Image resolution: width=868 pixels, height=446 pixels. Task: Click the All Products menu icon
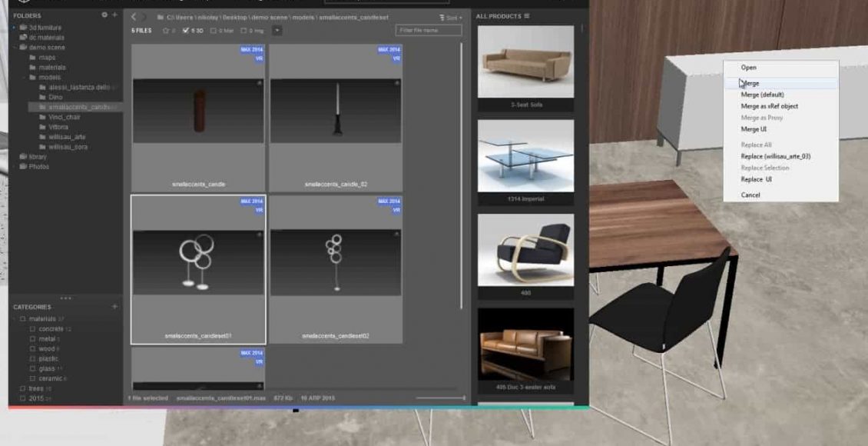(x=527, y=16)
